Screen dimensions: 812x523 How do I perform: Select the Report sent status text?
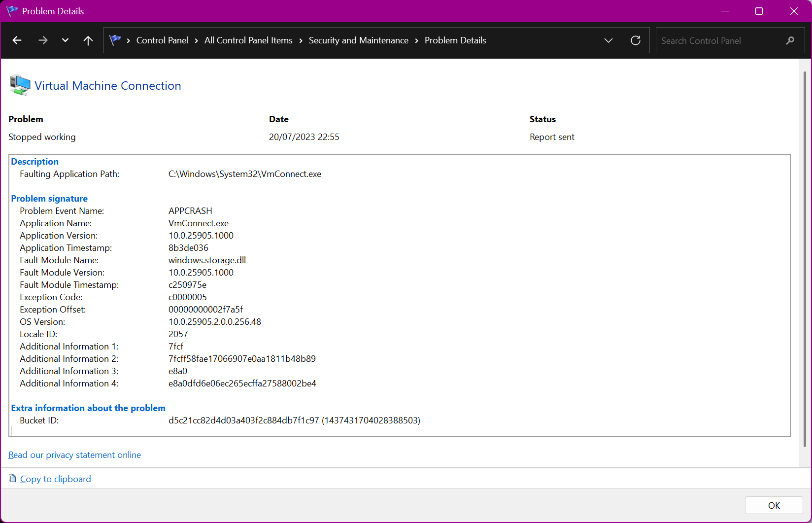point(552,137)
